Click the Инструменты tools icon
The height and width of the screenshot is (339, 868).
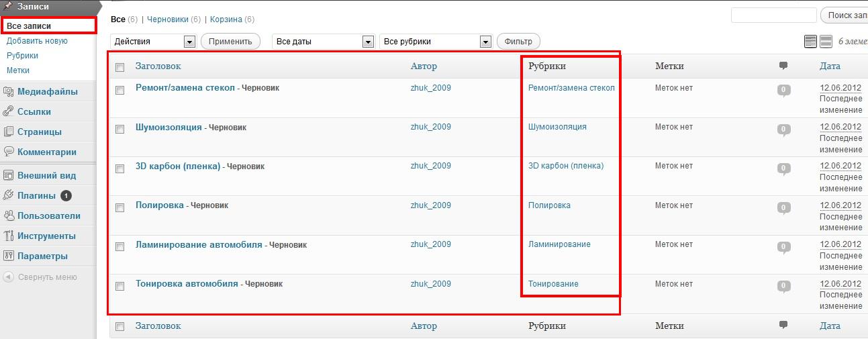click(9, 236)
